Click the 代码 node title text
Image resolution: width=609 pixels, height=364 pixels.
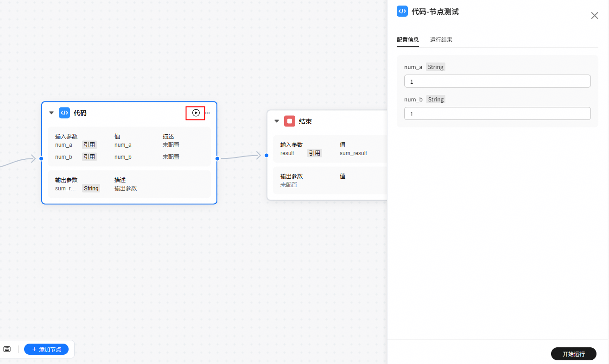pos(80,113)
